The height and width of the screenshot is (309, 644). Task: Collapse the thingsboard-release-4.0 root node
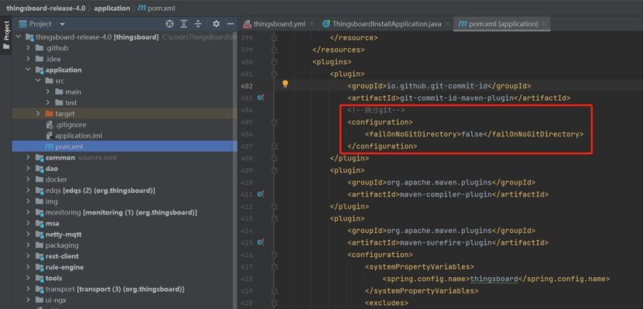point(18,37)
